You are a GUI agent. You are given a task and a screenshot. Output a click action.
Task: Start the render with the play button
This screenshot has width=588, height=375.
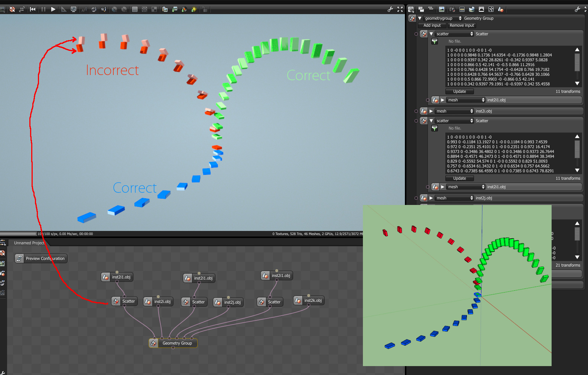pyautogui.click(x=53, y=9)
